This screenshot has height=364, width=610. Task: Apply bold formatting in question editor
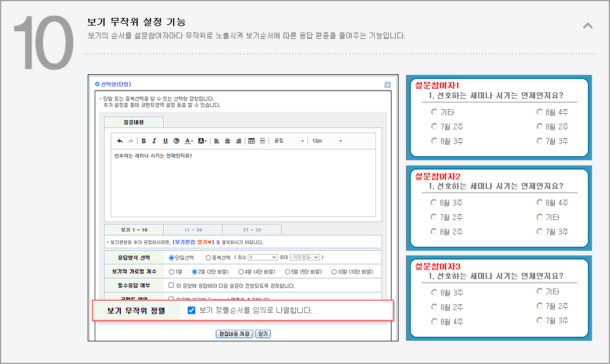(x=143, y=141)
